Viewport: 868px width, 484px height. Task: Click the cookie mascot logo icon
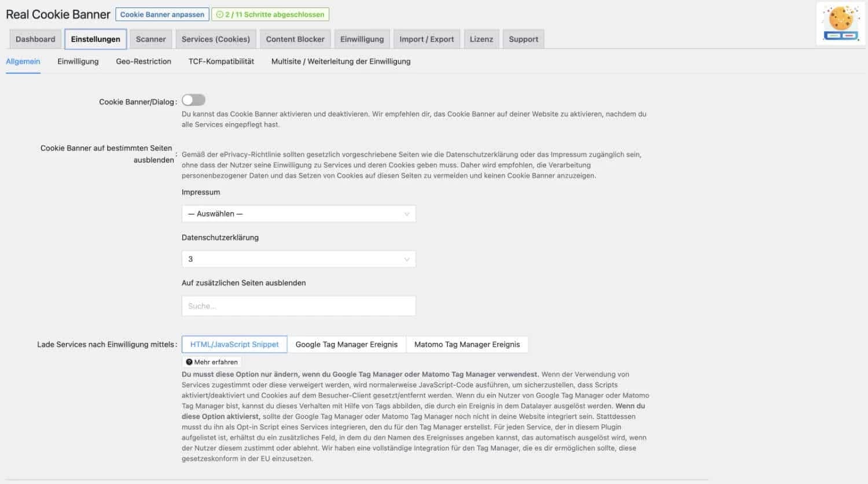tap(841, 23)
